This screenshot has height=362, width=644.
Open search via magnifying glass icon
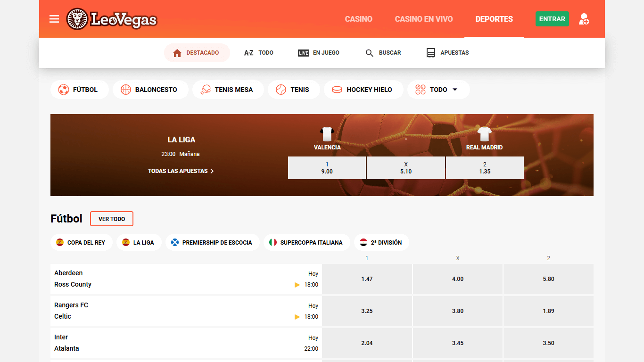tap(370, 53)
